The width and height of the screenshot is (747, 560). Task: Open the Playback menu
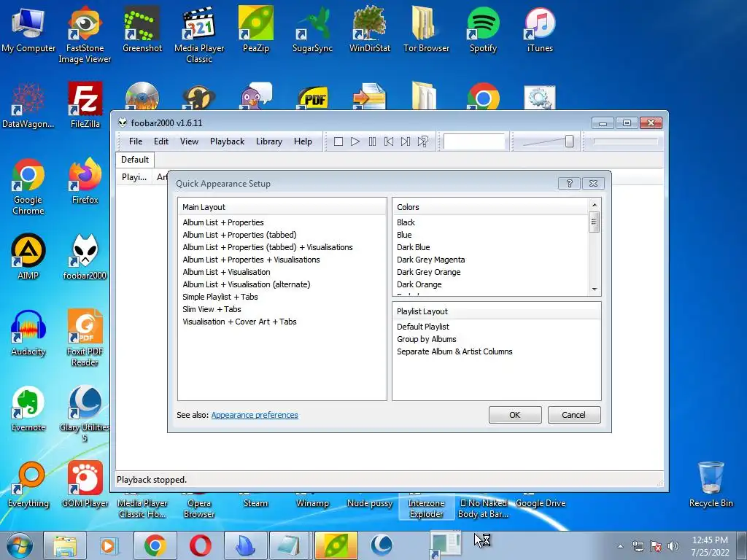[227, 141]
